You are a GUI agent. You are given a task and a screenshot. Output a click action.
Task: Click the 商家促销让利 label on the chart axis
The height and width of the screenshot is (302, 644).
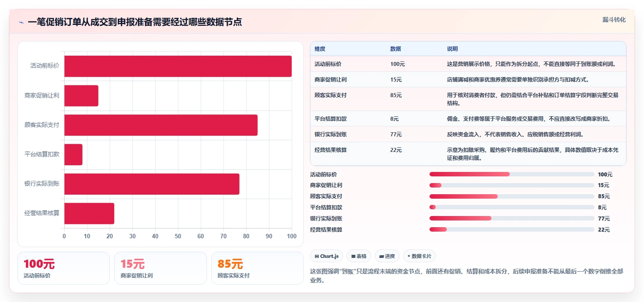point(42,95)
